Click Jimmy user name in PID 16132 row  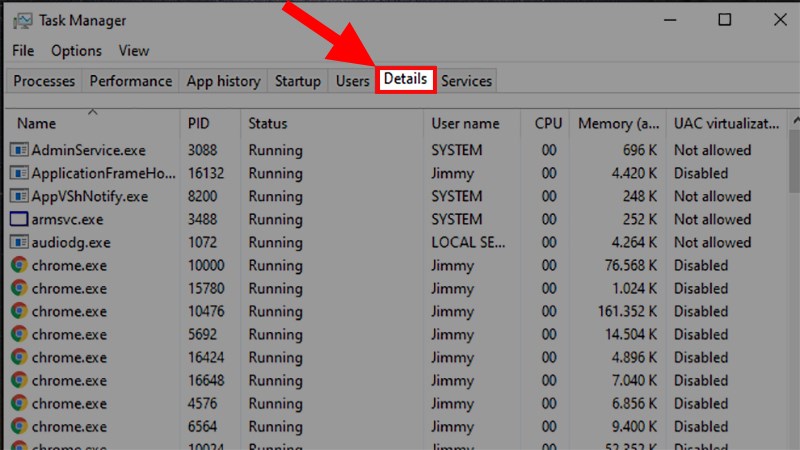pos(453,173)
